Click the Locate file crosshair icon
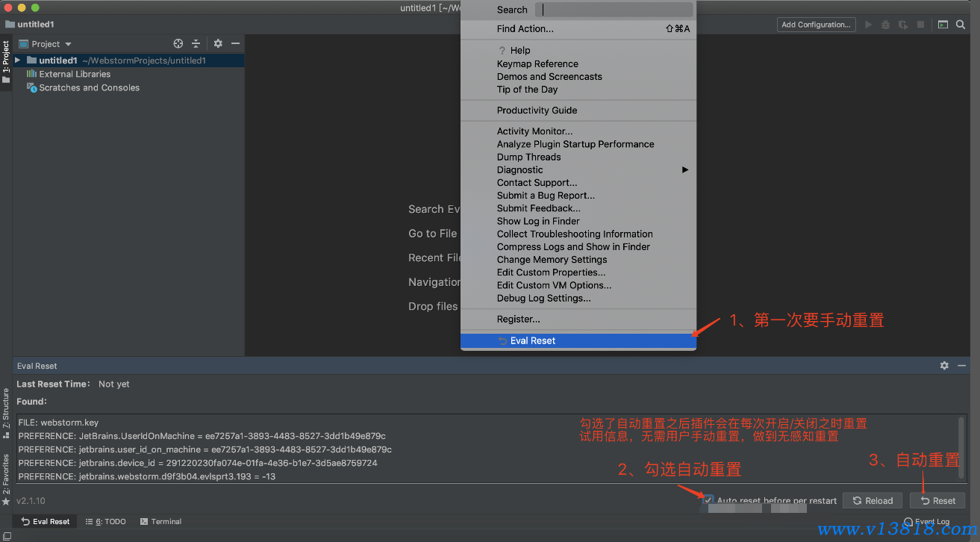The width and height of the screenshot is (980, 542). tap(178, 44)
